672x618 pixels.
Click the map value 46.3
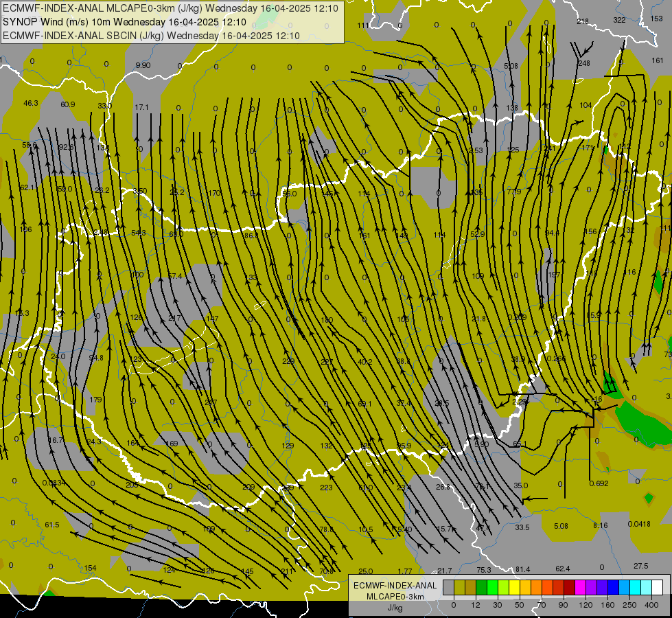tap(31, 103)
